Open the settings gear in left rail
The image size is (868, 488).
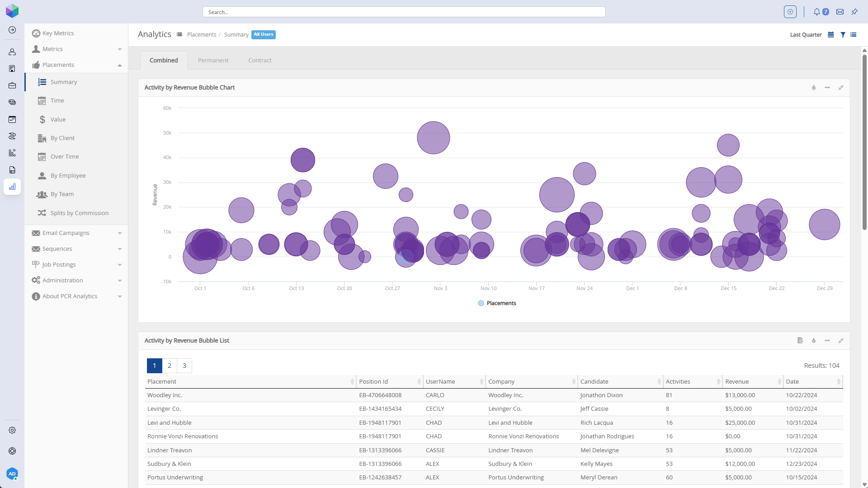[12, 430]
